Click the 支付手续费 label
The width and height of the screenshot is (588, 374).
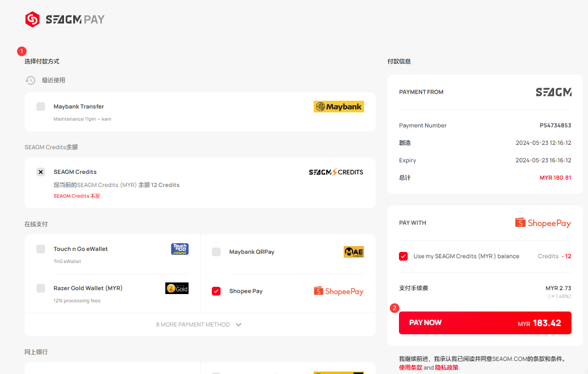[x=413, y=288]
